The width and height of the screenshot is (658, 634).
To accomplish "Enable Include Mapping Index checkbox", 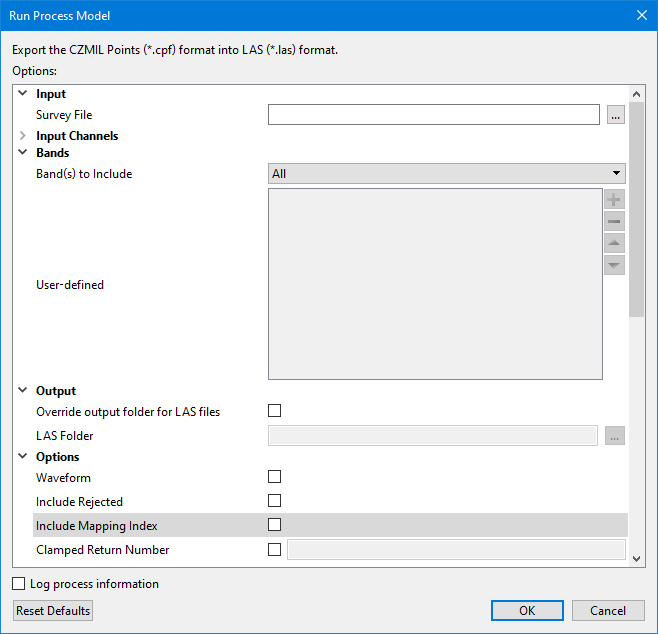I will click(x=275, y=525).
